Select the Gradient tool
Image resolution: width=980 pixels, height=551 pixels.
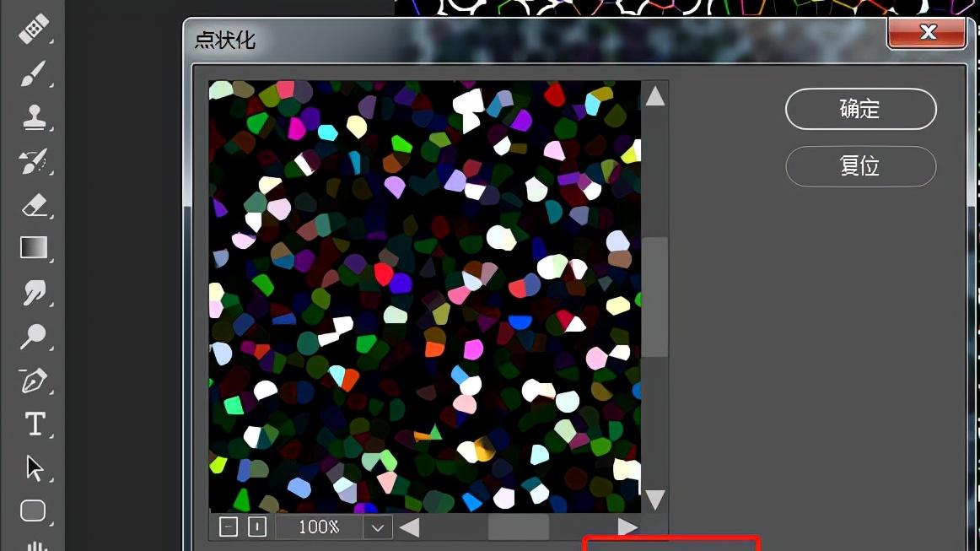34,249
